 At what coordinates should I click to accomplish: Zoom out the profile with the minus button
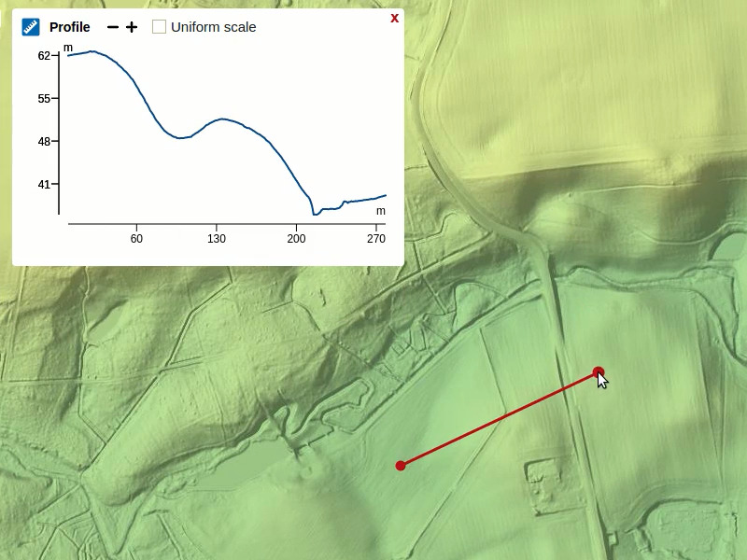tap(113, 27)
